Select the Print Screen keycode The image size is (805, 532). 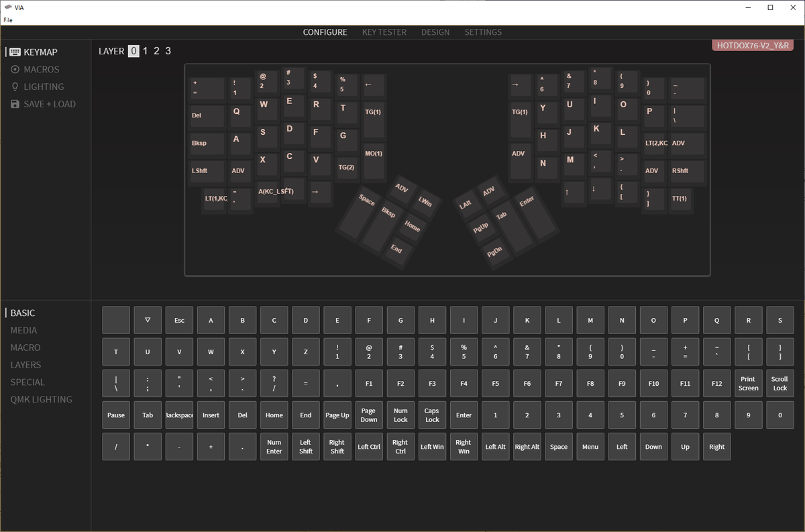[748, 383]
